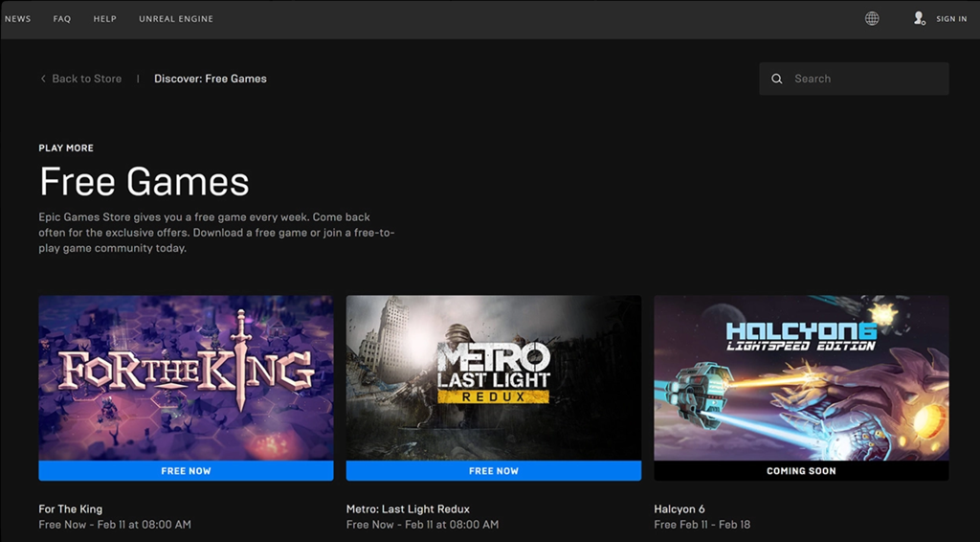
Task: Open the UNREAL ENGINE menu item
Action: (x=176, y=19)
